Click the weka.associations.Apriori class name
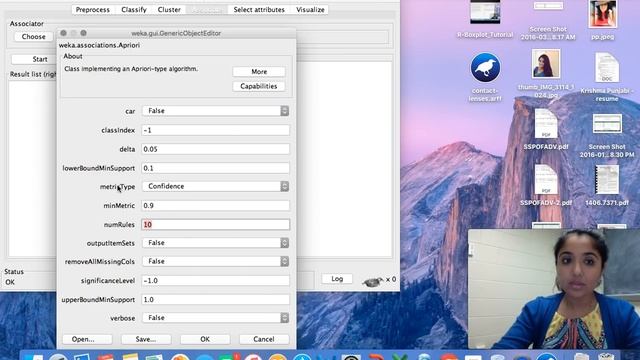The image size is (640, 360). [99, 45]
